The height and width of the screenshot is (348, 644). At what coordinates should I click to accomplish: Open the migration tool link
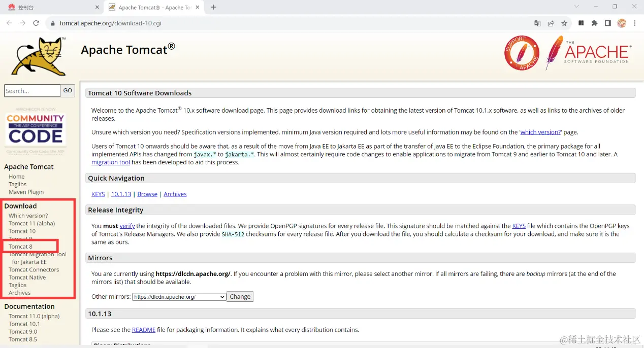click(x=111, y=162)
